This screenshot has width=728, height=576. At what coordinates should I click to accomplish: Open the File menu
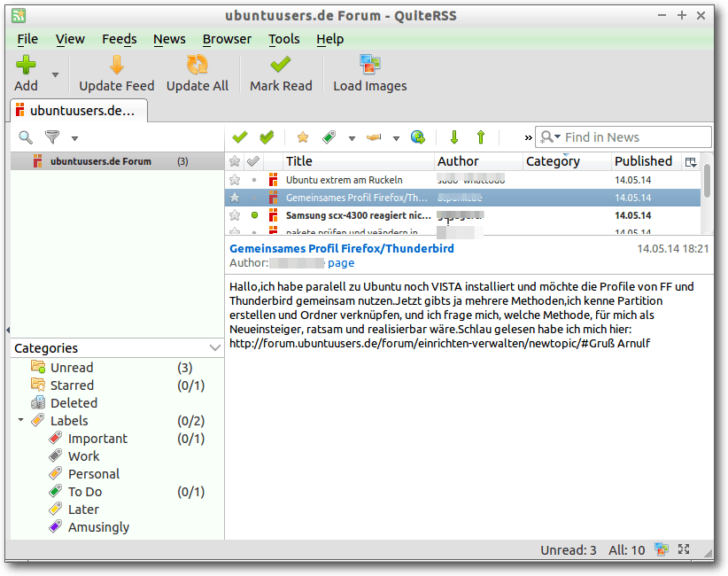pos(27,39)
